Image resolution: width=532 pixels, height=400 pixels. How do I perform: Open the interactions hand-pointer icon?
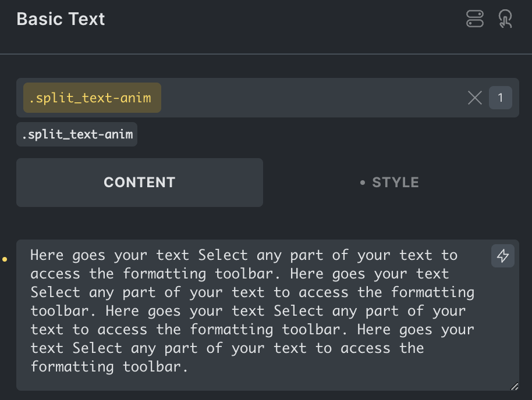click(505, 19)
